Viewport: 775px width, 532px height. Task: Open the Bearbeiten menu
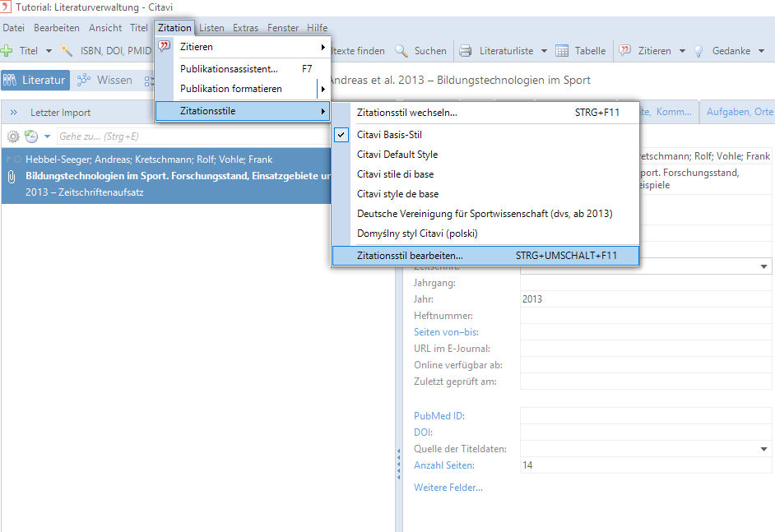pyautogui.click(x=56, y=28)
